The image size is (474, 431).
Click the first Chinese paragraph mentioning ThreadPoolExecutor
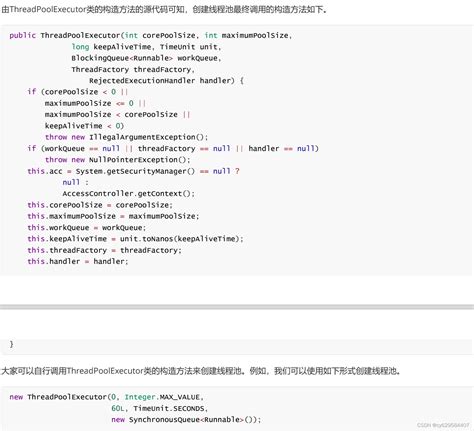tap(164, 9)
